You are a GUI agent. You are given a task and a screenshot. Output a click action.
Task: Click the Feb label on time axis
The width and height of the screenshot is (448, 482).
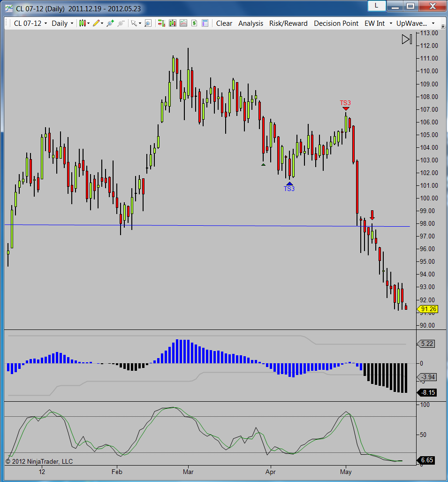click(117, 472)
